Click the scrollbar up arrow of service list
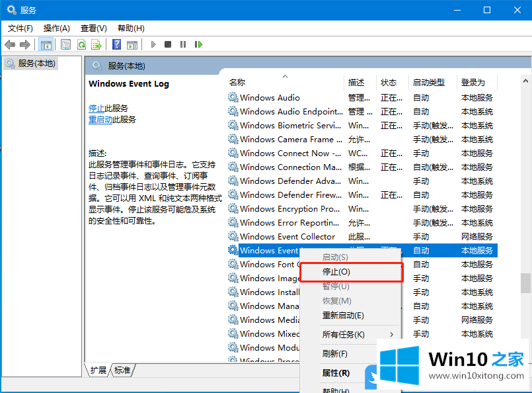This screenshot has width=532, height=393. point(525,81)
